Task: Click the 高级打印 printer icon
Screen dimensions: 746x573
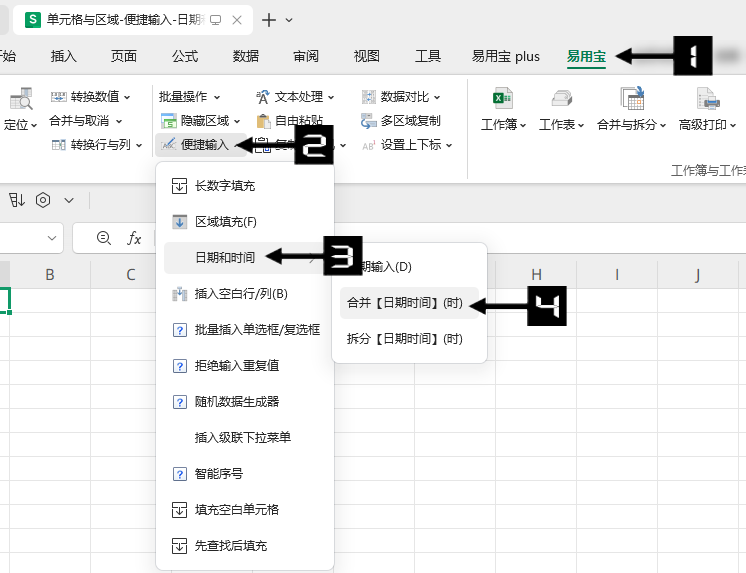Action: (x=708, y=98)
